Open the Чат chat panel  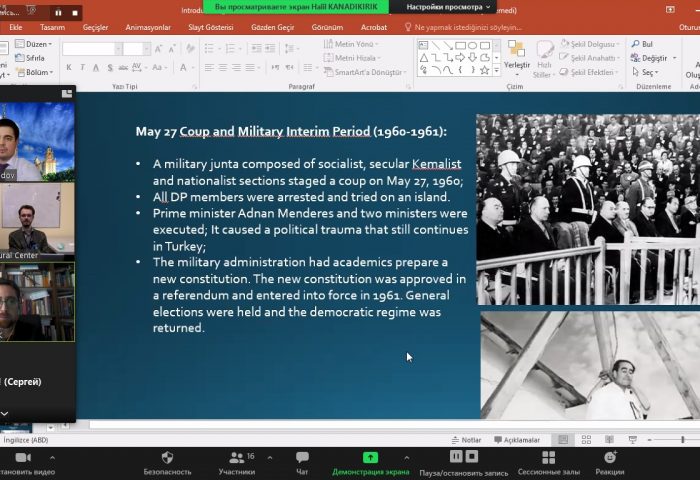coord(302,458)
